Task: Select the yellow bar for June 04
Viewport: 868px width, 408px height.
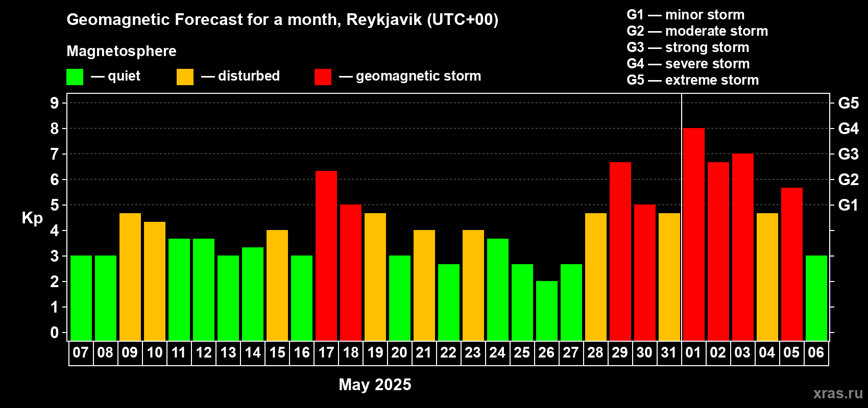Action: click(x=767, y=277)
